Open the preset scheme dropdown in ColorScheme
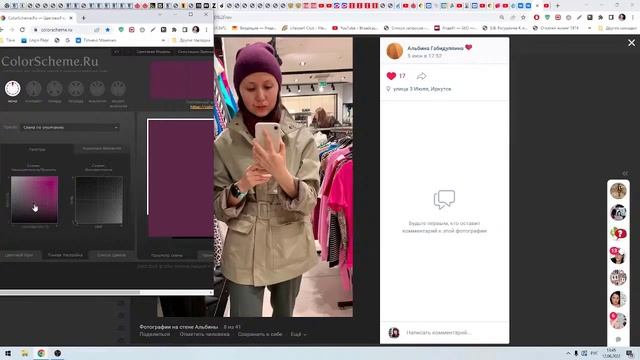Image resolution: width=640 pixels, height=360 pixels. coord(70,127)
